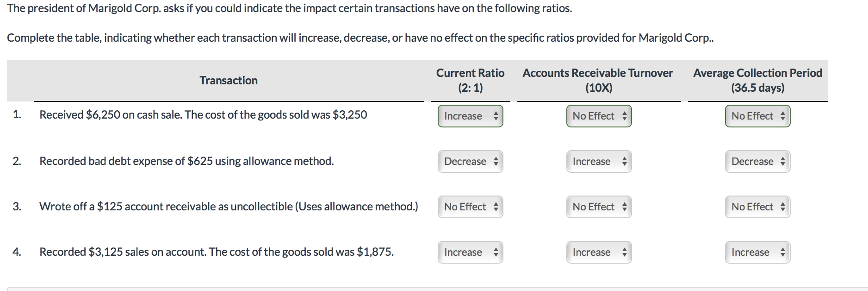This screenshot has width=868, height=291.
Task: Click the 'Wrote off a $125 account receivable' text
Action: [229, 206]
